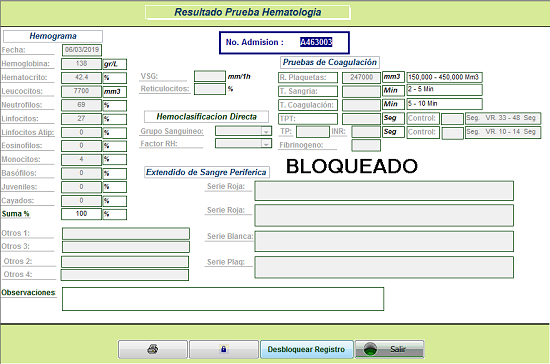Click the Extendido de Sangre Periferica header
550x364 pixels.
pos(207,172)
